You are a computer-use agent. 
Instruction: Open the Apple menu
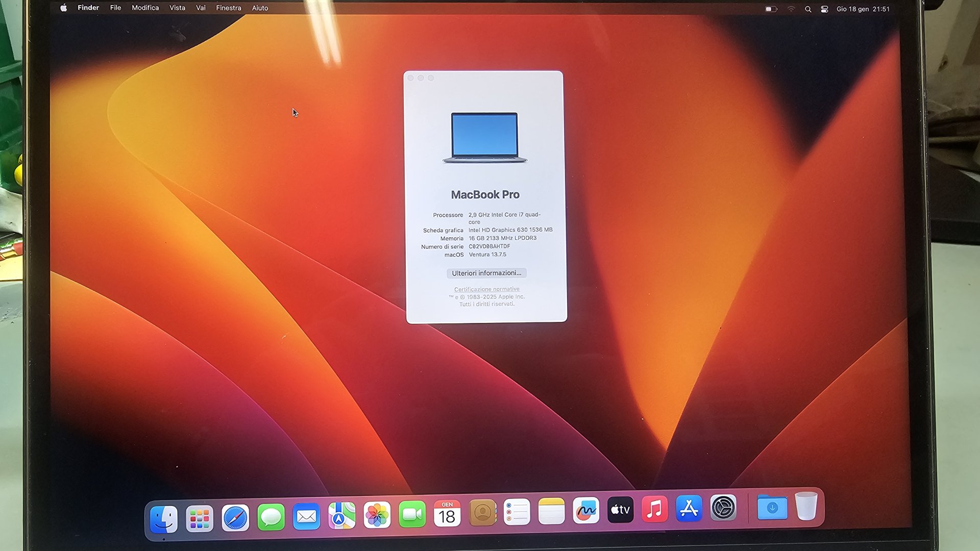click(x=63, y=8)
